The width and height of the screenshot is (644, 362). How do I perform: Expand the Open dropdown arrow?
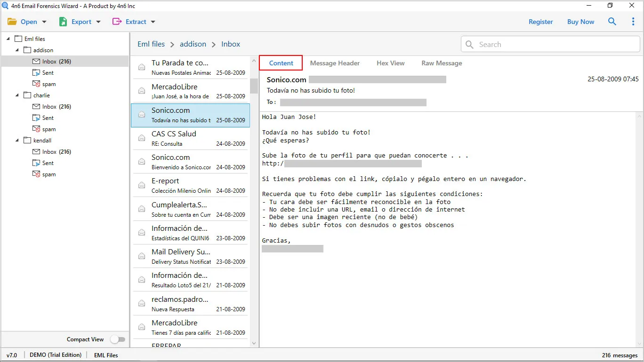coord(44,22)
